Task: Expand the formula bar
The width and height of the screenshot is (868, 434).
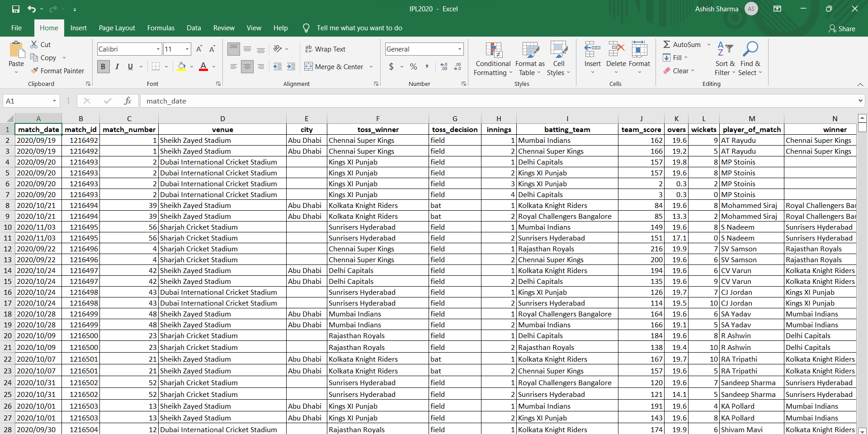Action: 860,101
